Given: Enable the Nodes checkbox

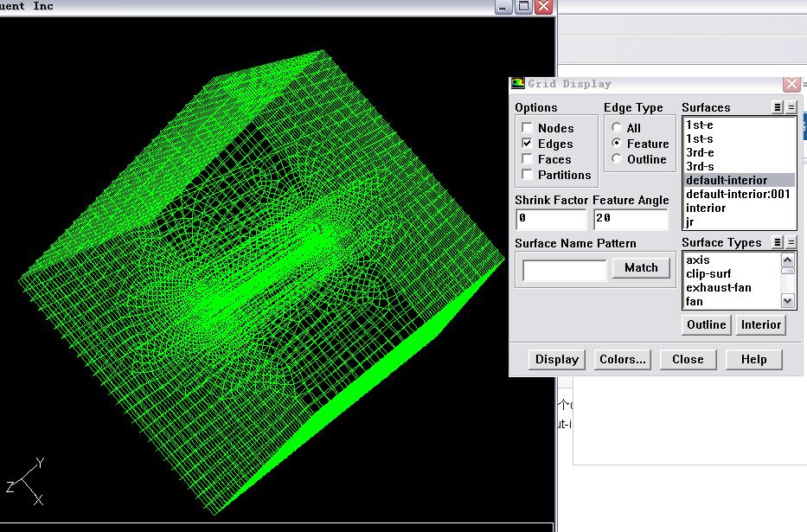Looking at the screenshot, I should coord(527,128).
